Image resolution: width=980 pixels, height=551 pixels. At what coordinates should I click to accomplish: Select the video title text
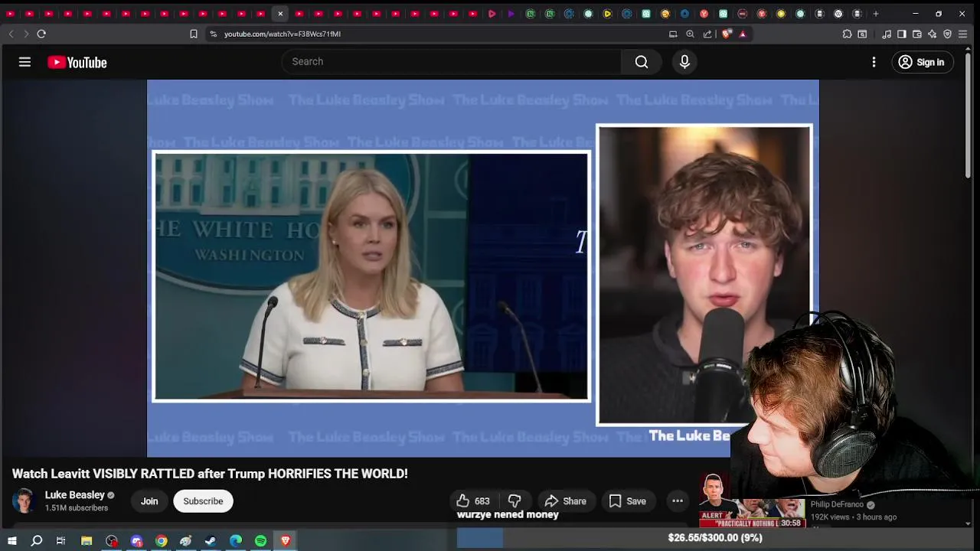[210, 474]
